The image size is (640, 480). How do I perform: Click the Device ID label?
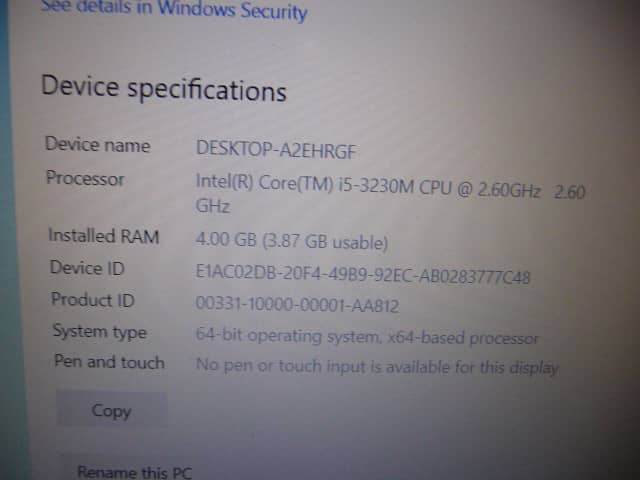tap(87, 268)
